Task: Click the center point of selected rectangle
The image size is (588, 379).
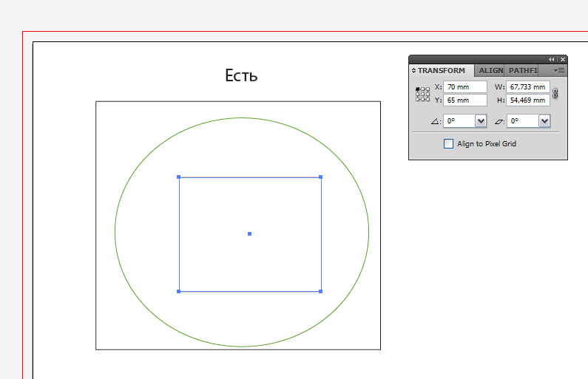Action: 250,234
